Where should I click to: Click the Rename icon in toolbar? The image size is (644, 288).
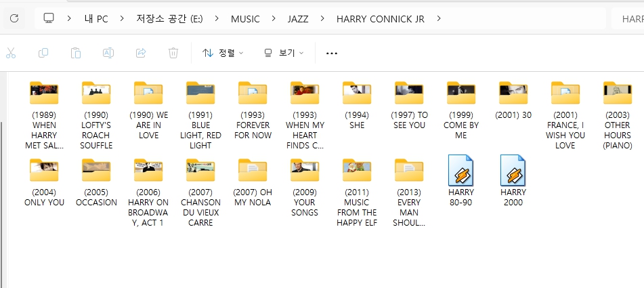(108, 53)
